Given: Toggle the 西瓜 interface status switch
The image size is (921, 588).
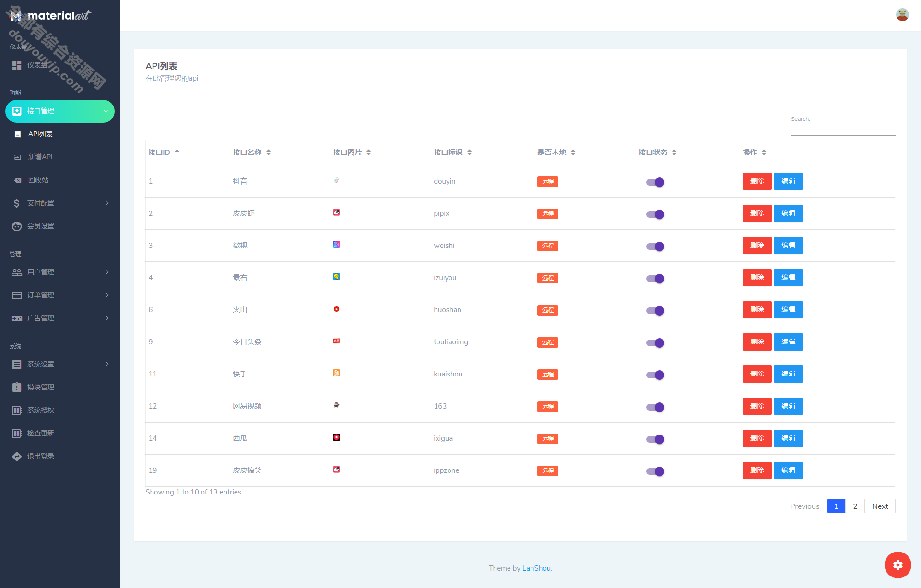Looking at the screenshot, I should (653, 438).
